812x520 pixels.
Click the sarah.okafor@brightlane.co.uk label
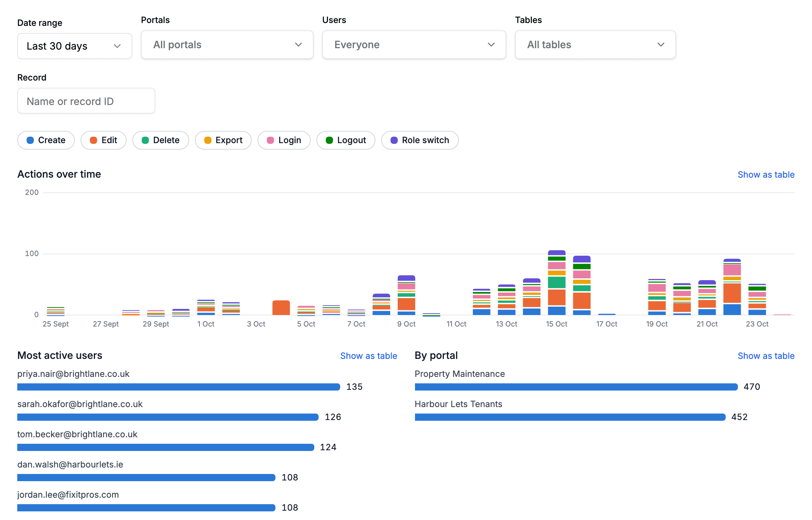point(80,404)
